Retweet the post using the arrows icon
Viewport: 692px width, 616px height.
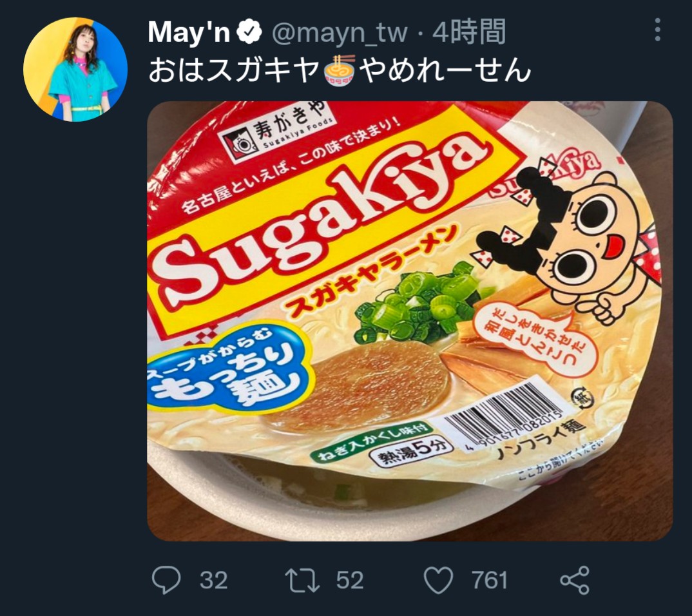(303, 581)
